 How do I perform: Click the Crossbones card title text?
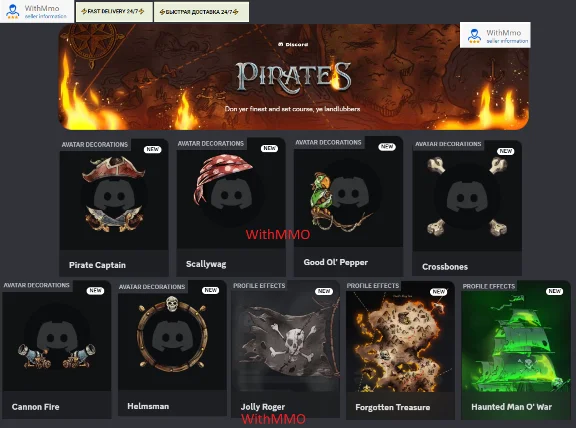445,267
